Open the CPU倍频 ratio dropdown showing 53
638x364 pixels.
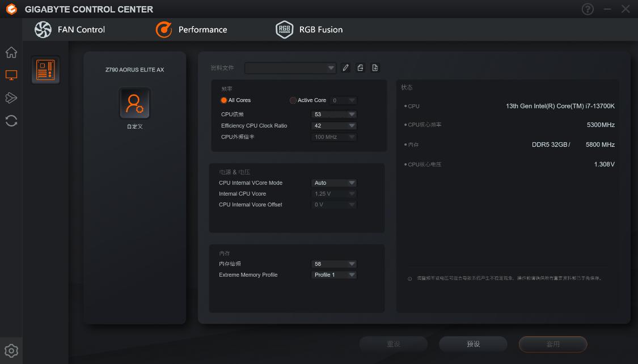pos(334,114)
